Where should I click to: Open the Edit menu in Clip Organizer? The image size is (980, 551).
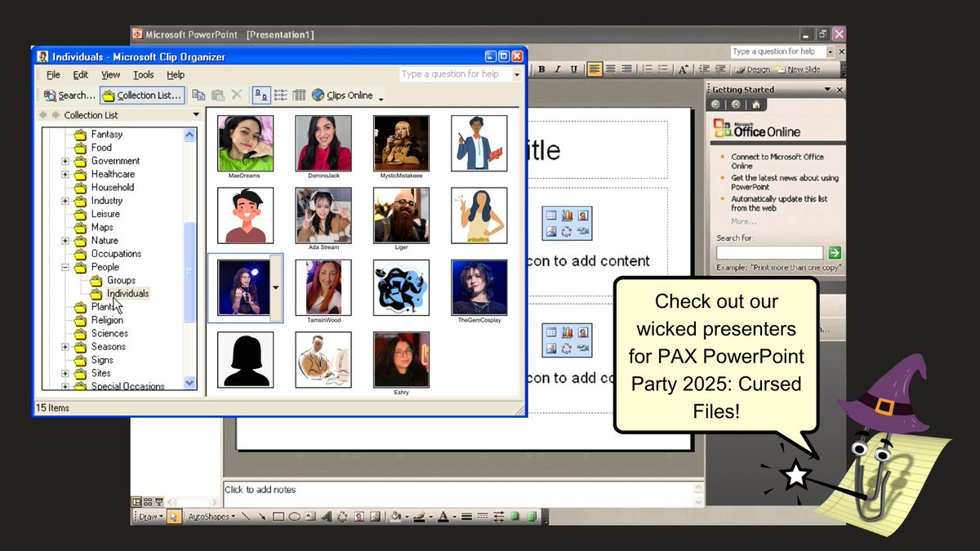point(81,74)
